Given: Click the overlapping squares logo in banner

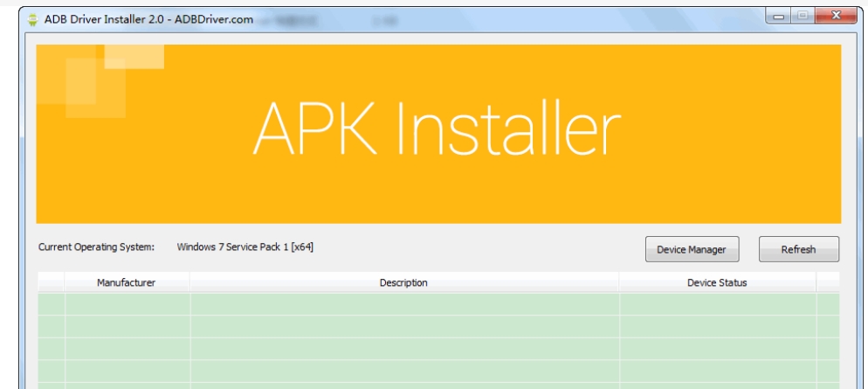Looking at the screenshot, I should pos(96,79).
